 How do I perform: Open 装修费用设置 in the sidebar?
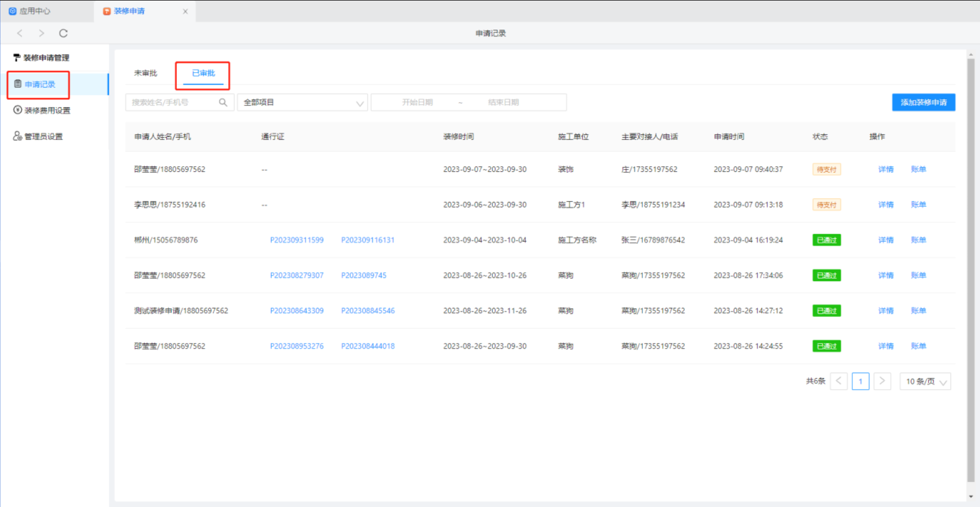47,110
